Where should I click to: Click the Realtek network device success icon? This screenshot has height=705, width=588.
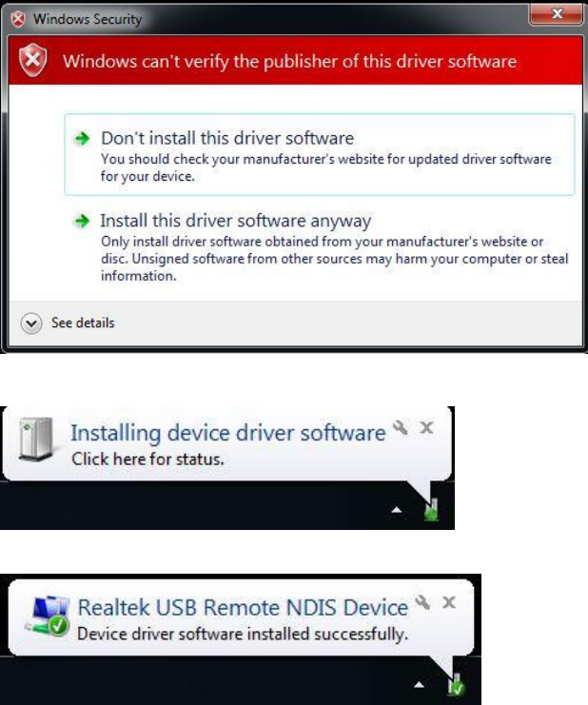pyautogui.click(x=48, y=615)
